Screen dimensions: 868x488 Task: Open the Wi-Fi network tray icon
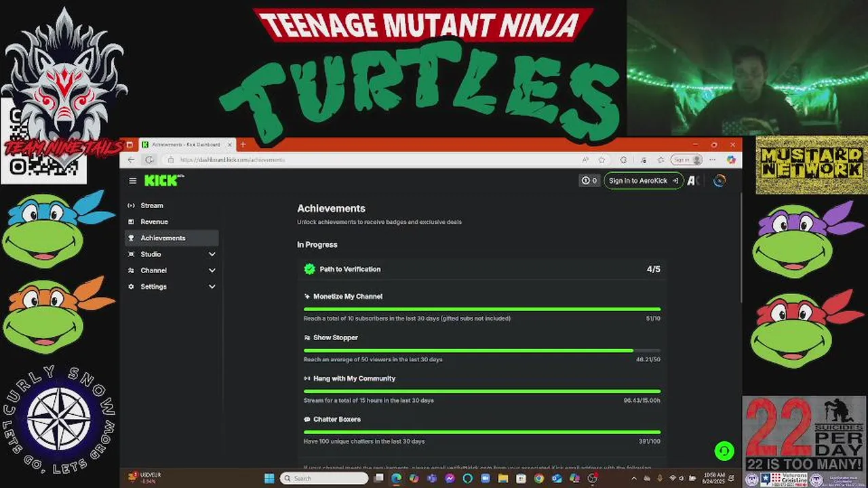tap(672, 478)
